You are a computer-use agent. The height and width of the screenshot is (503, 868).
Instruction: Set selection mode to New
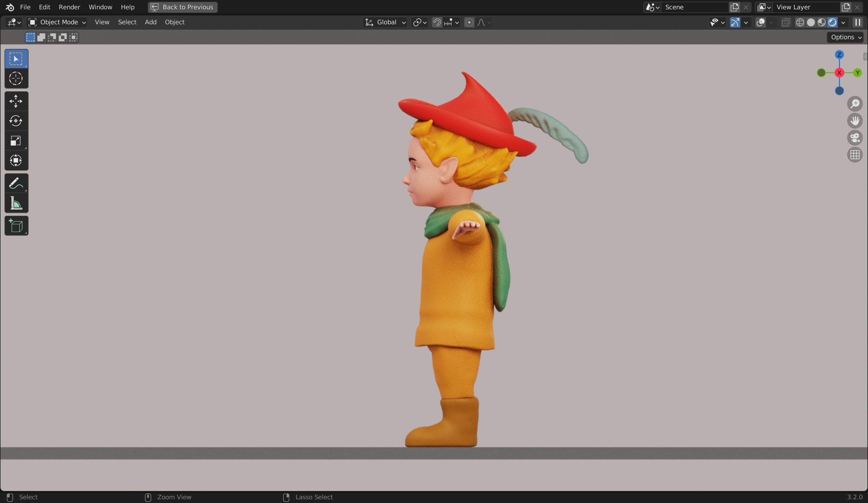click(x=30, y=37)
